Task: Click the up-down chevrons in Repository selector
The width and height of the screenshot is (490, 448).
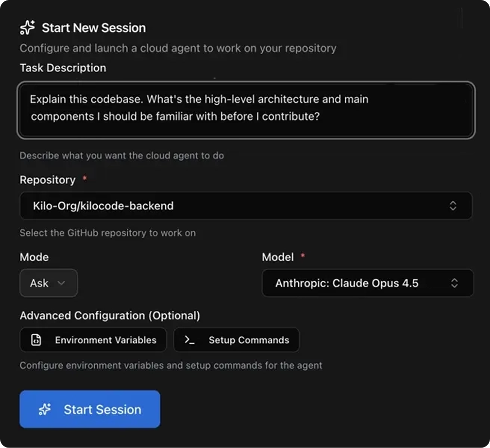Action: [x=453, y=206]
